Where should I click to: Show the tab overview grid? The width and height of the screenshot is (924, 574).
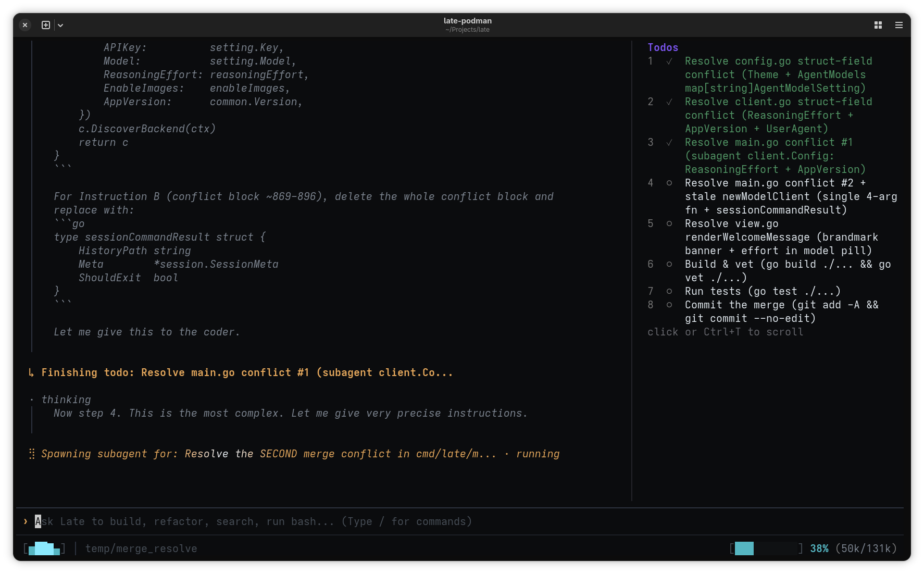point(878,25)
